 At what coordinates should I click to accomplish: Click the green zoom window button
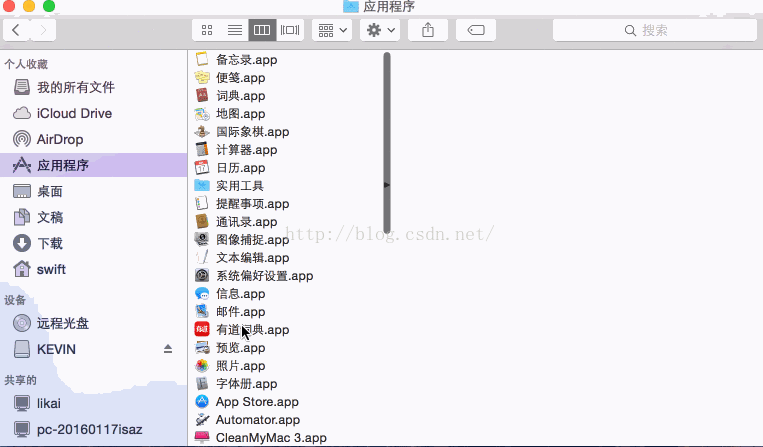[x=49, y=6]
